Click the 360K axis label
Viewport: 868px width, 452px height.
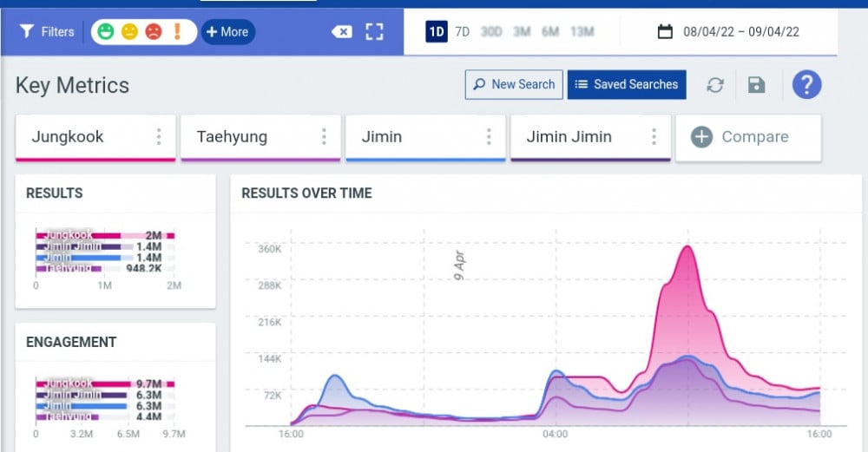point(270,249)
